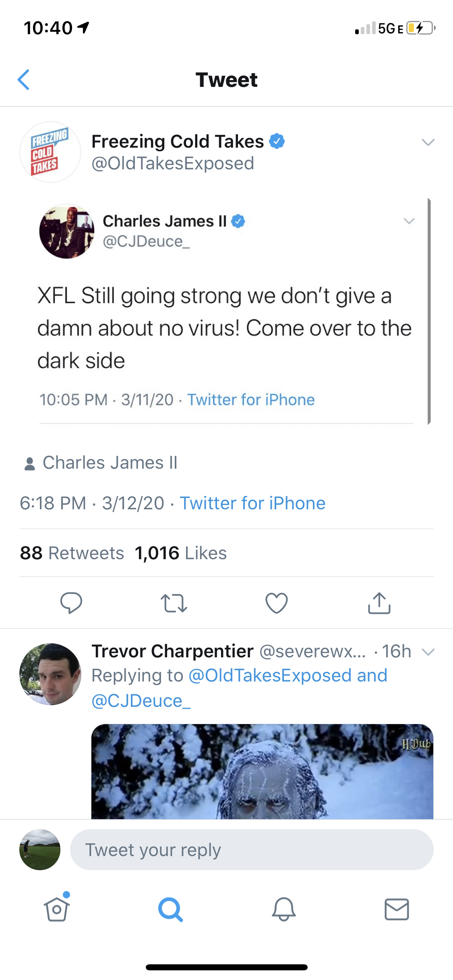Open the Search tab
Screen dimensions: 453x980
pos(170,909)
